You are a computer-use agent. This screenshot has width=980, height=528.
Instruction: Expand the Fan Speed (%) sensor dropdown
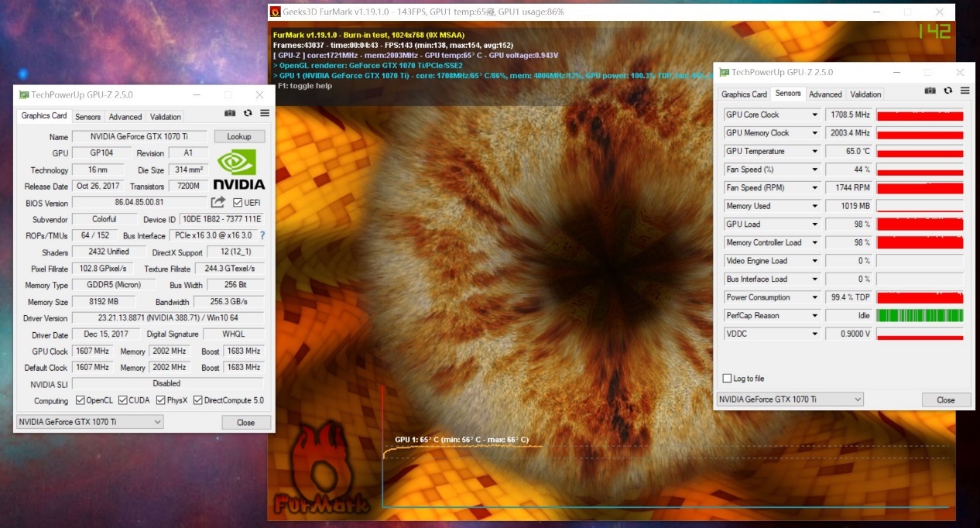coord(814,170)
